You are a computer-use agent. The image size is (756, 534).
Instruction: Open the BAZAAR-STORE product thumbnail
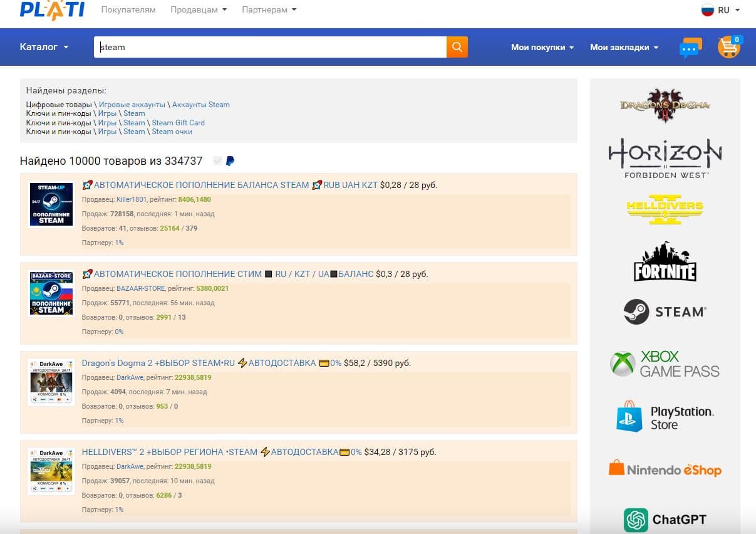(51, 293)
